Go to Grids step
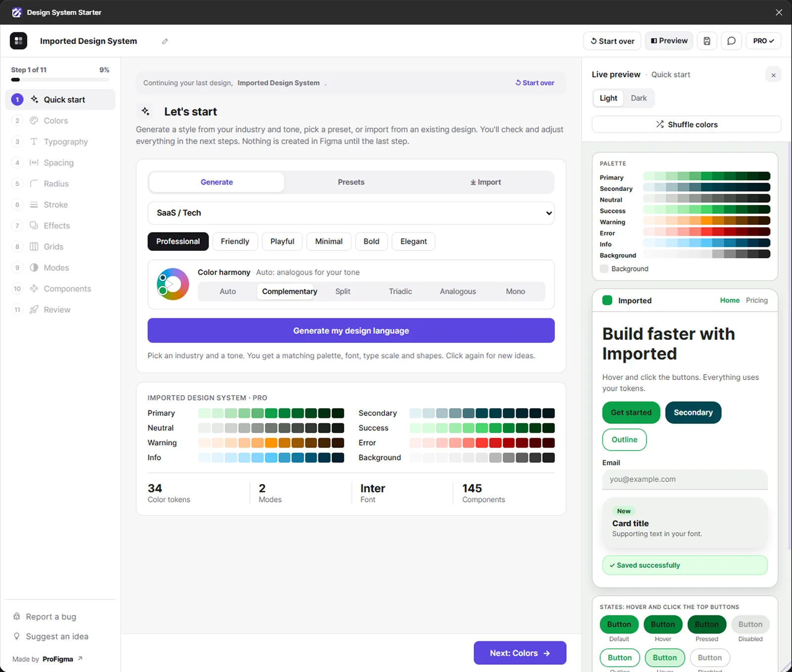 coord(60,246)
